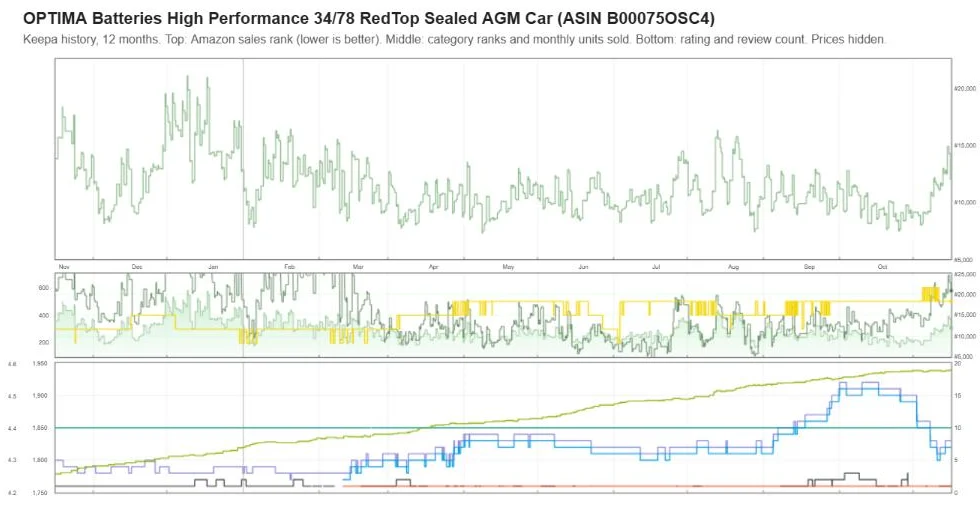Click the 4.6 rating axis label
Screen dimensions: 980x512
(x=12, y=363)
